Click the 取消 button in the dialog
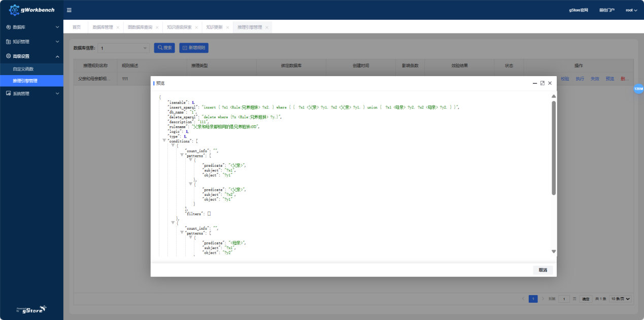Screen dimensions: 644x320 (x=543, y=270)
